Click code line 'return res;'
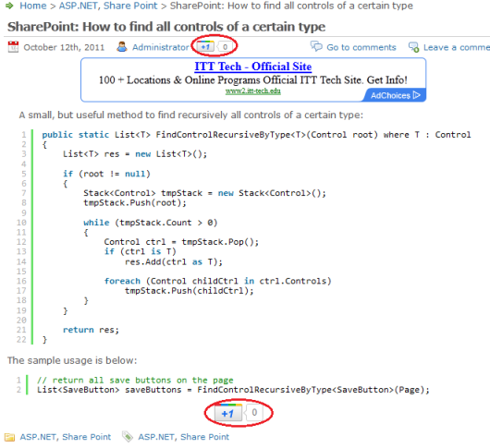 91,330
